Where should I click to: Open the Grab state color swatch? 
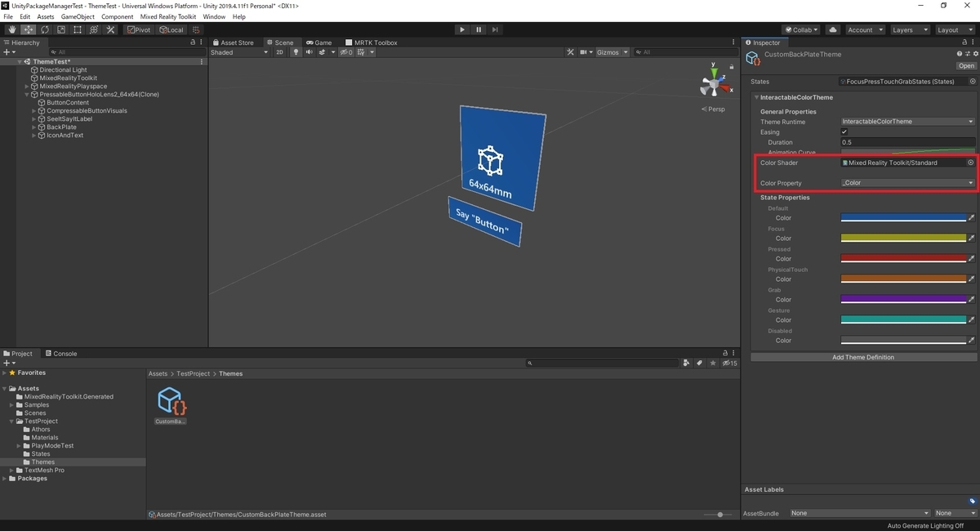coord(903,300)
